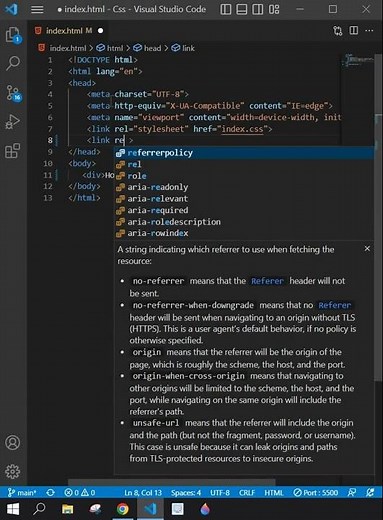Change encoding via UTF-8 in status bar

[220, 492]
